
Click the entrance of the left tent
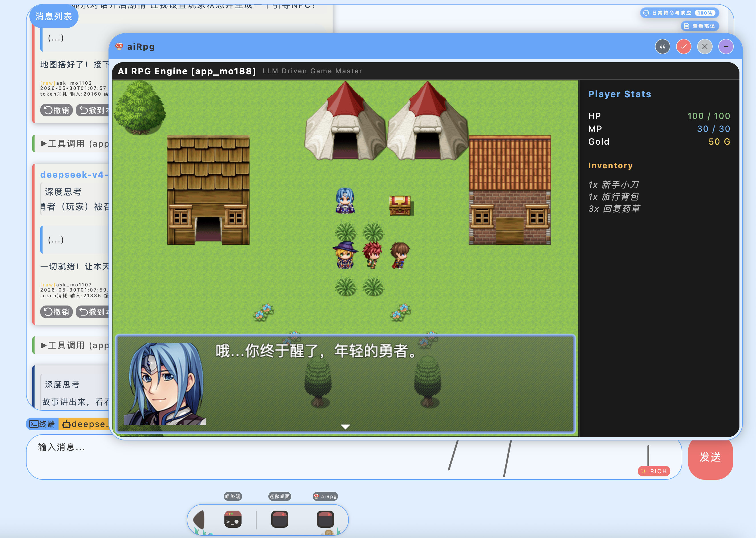point(345,145)
